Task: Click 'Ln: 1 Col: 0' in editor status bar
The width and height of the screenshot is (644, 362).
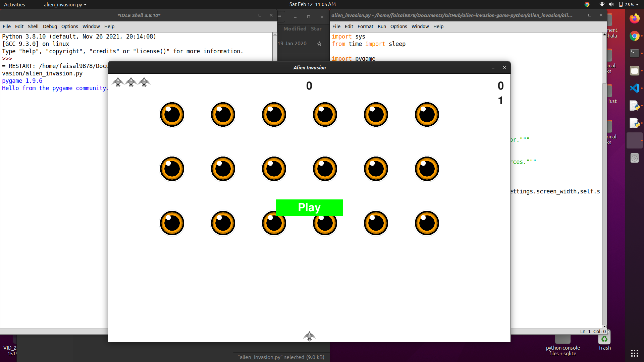Action: [593, 331]
